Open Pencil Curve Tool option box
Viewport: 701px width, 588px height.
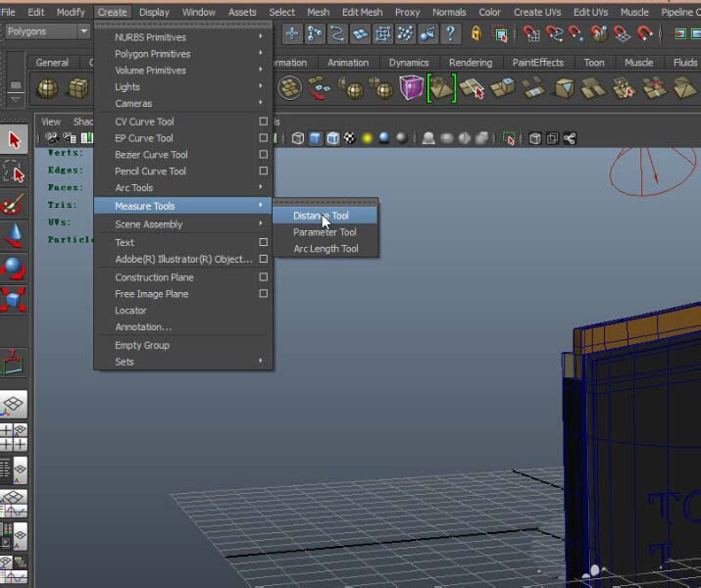(x=263, y=171)
